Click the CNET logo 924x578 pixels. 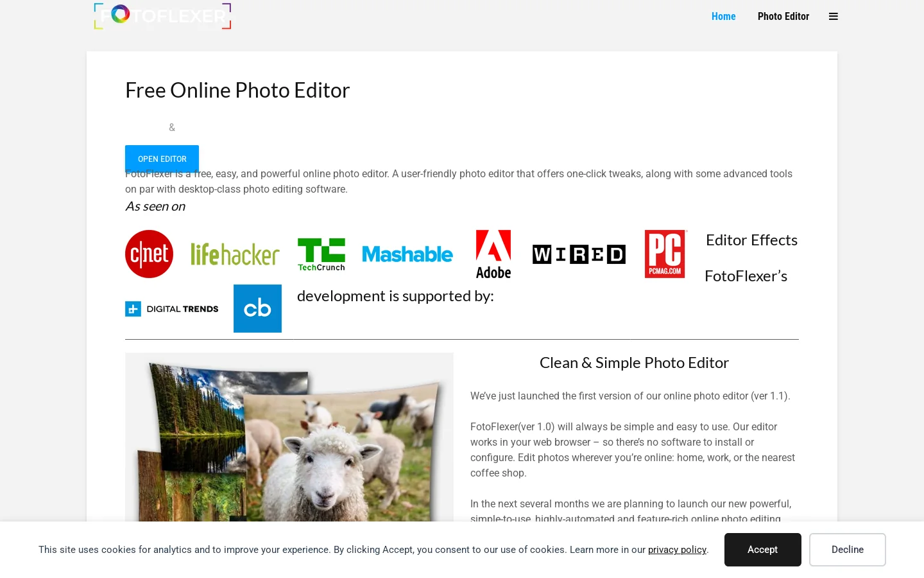click(x=150, y=254)
